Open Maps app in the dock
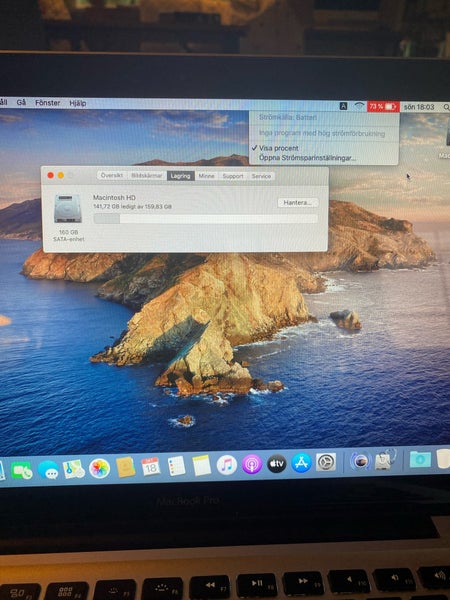The height and width of the screenshot is (600, 450). (x=73, y=470)
